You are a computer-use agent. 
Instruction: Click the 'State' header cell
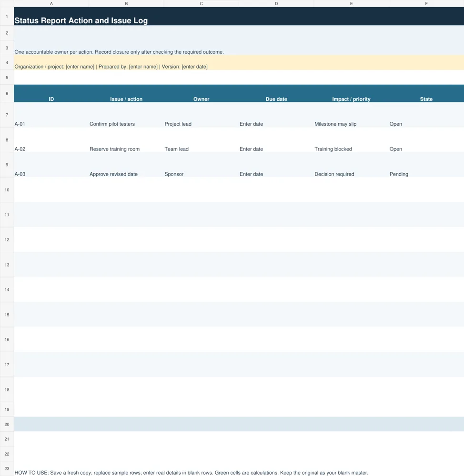pos(426,93)
